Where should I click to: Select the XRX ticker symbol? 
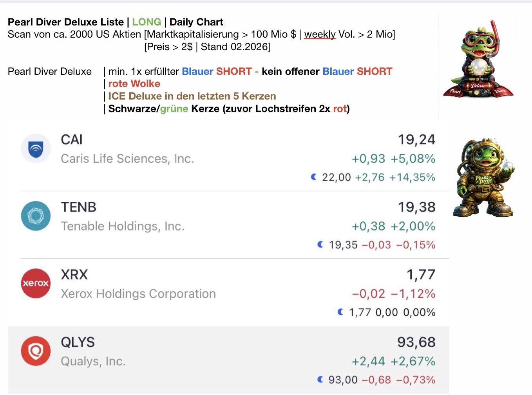click(74, 275)
